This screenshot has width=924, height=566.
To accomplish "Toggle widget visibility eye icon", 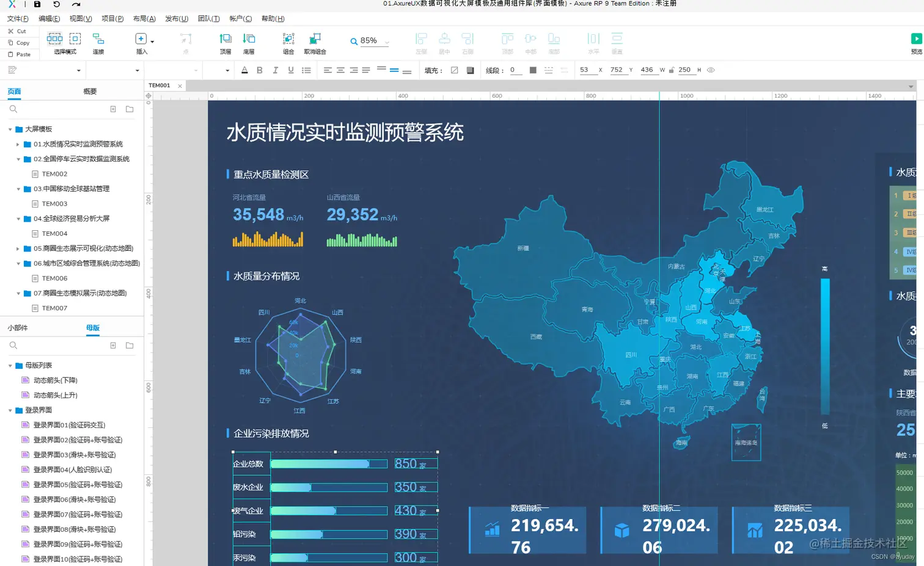I will tap(711, 70).
